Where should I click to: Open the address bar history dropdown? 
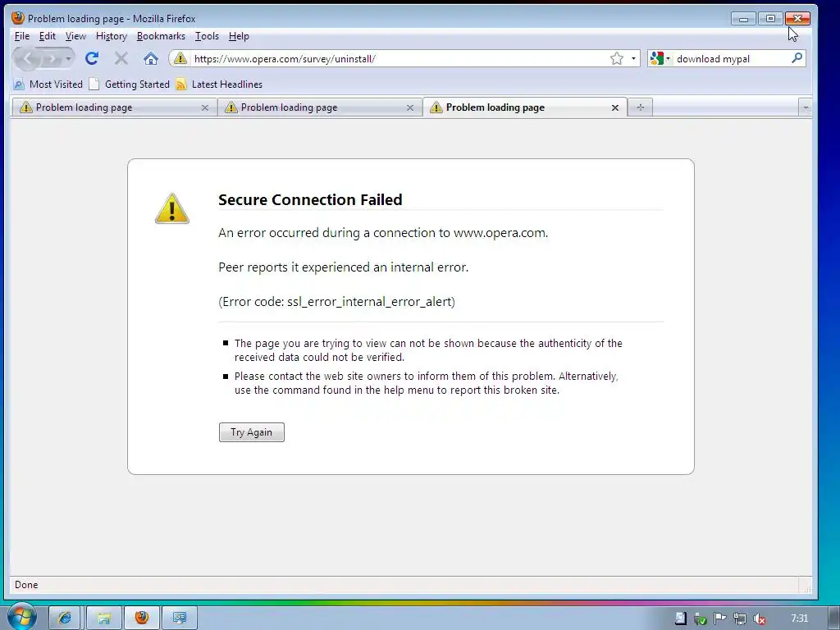[x=633, y=58]
